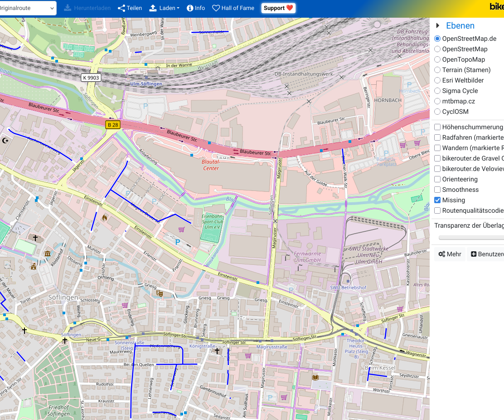Click the Mehr button
Viewport: 504px width, 420px height.
pyautogui.click(x=450, y=254)
